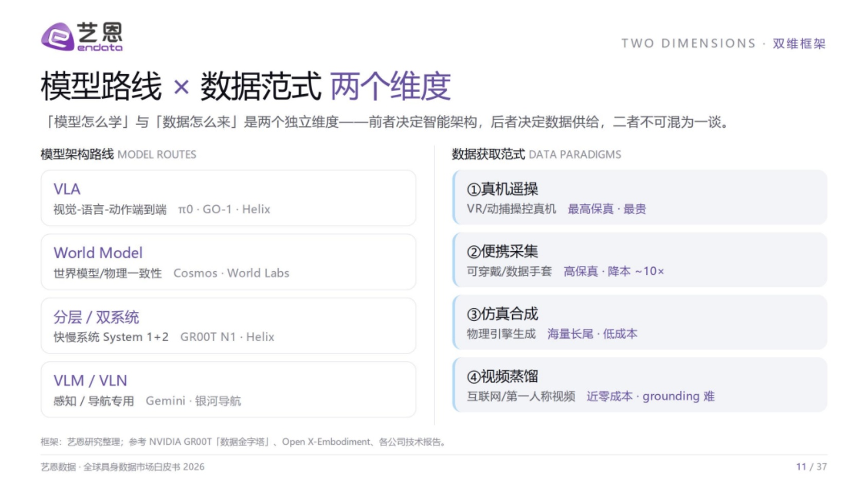Click 互联网/第一人称视频 description
868x489 pixels.
point(521,396)
